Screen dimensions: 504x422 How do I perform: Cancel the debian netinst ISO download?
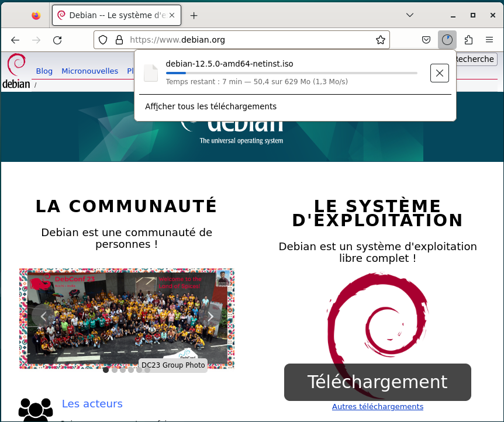click(440, 73)
